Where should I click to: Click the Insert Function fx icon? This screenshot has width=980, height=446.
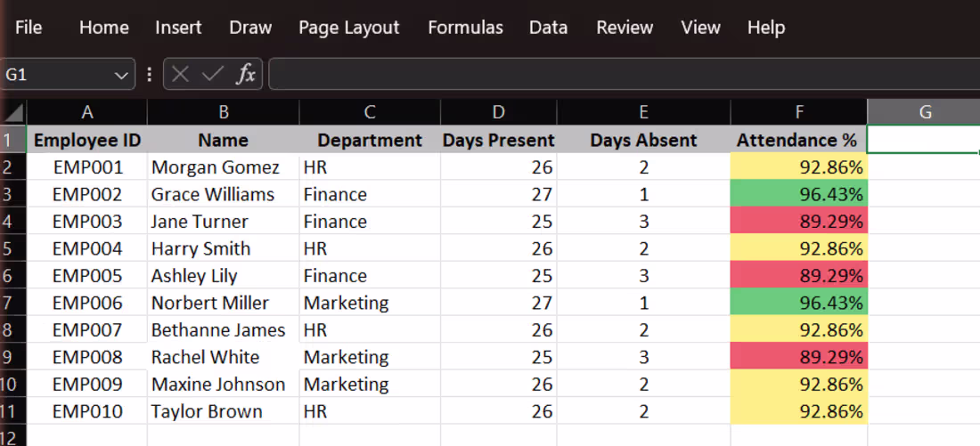[x=246, y=75]
